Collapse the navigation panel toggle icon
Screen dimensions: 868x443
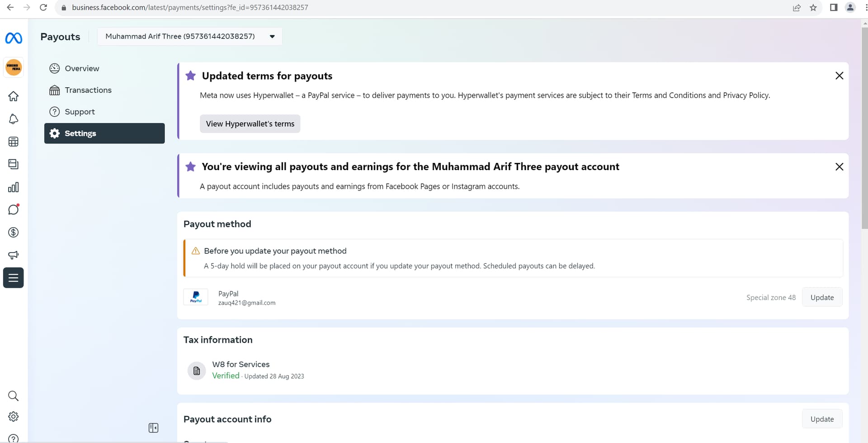153,428
